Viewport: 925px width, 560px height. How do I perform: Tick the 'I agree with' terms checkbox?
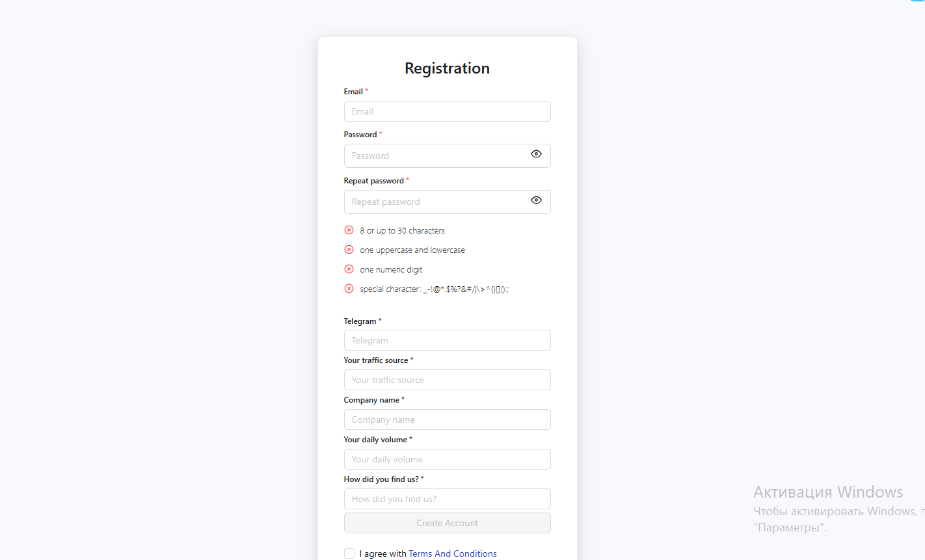[349, 553]
